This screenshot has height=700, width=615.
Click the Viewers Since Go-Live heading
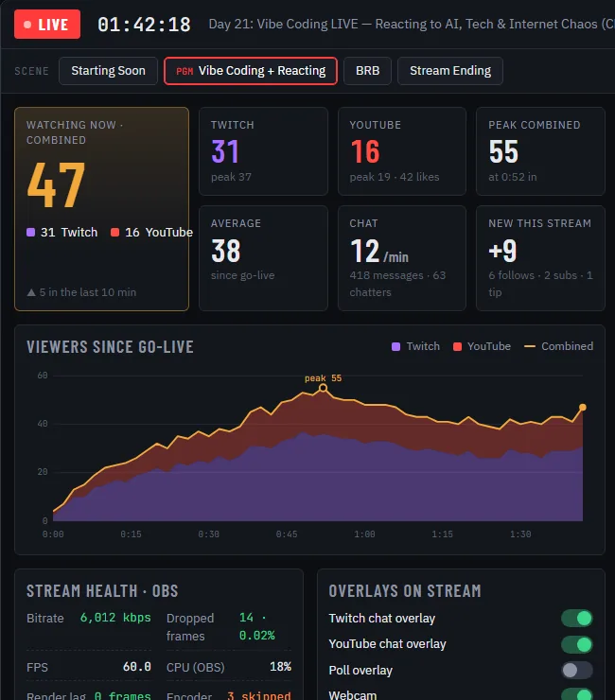(110, 347)
